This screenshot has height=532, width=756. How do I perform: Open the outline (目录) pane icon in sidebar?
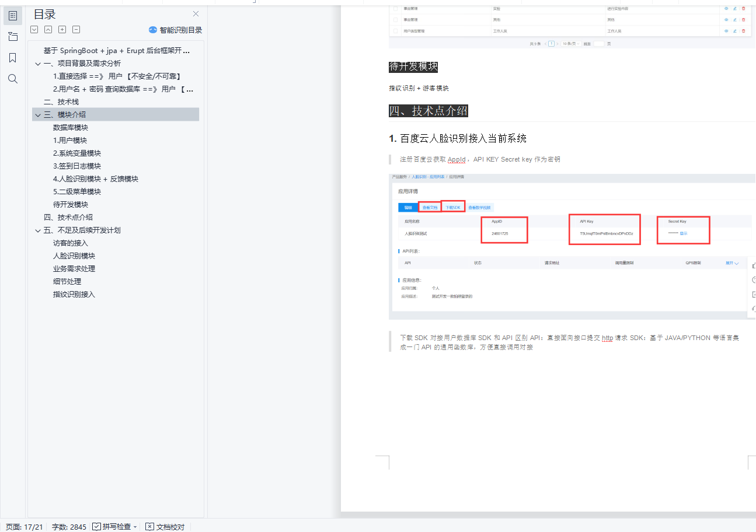coord(13,16)
